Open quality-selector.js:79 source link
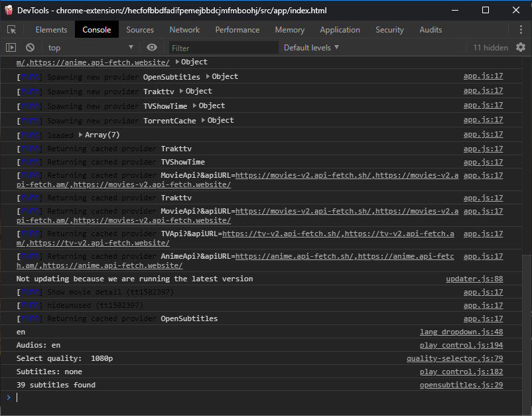Screen dimensions: 532x416 click(x=454, y=358)
